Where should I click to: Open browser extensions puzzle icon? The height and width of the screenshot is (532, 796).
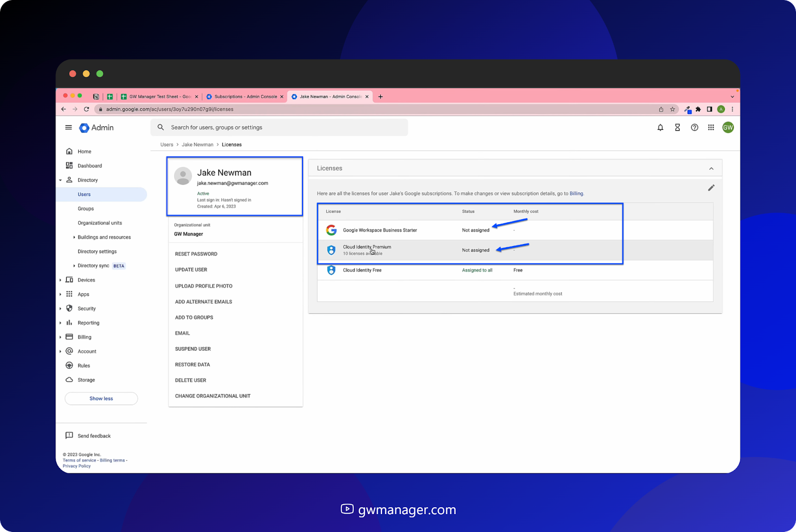698,109
